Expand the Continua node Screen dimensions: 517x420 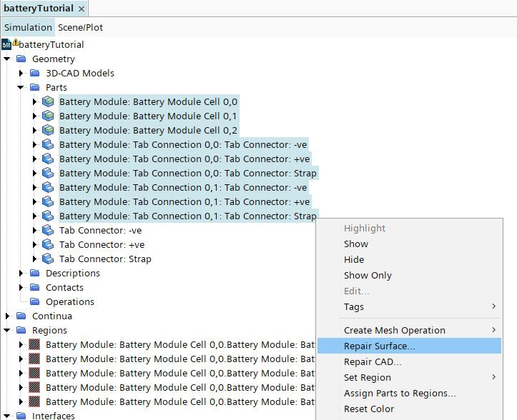tap(7, 316)
